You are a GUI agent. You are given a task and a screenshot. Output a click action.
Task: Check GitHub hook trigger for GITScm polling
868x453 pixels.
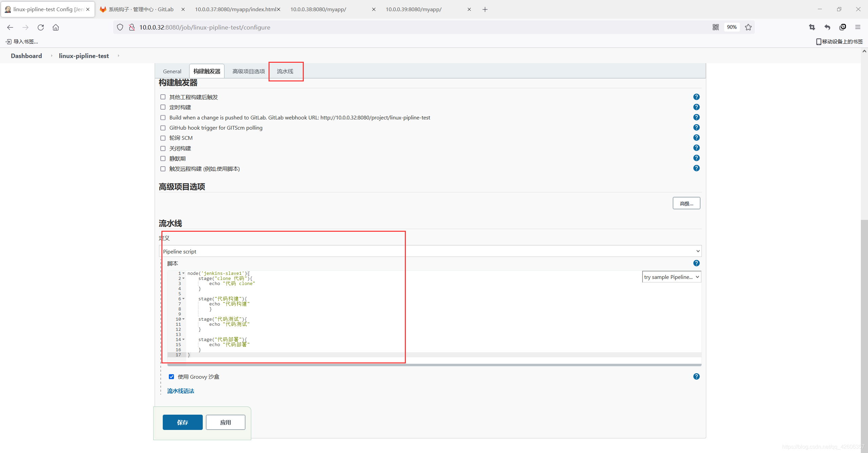tap(163, 128)
